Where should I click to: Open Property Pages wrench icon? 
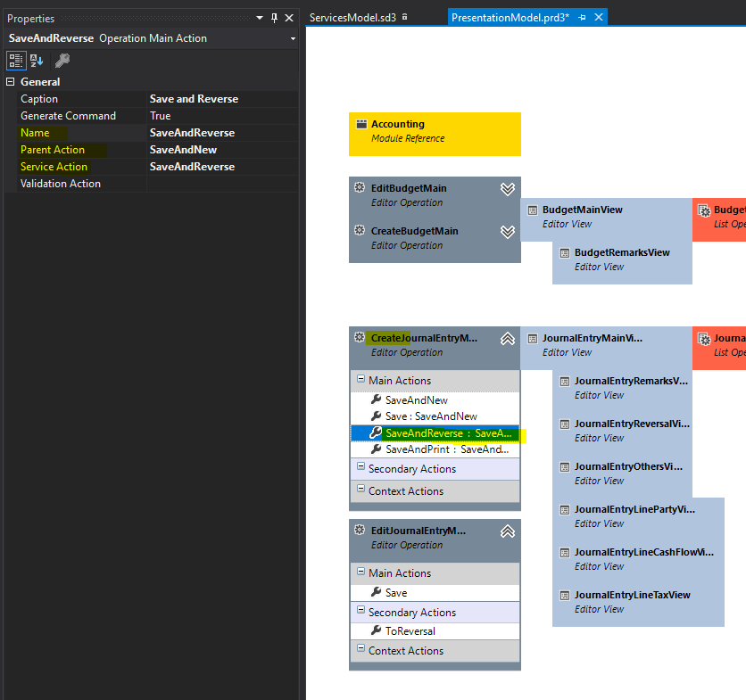[62, 61]
